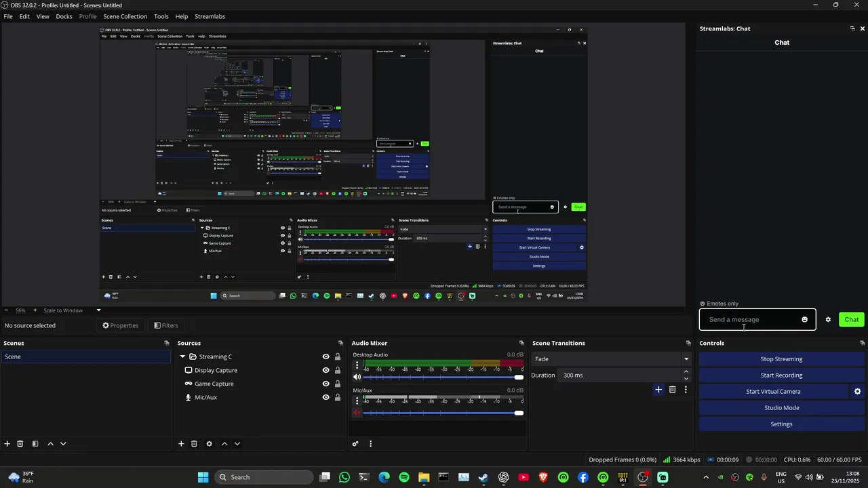
Task: Open Desktop Audio three-dot options
Action: pyautogui.click(x=357, y=365)
